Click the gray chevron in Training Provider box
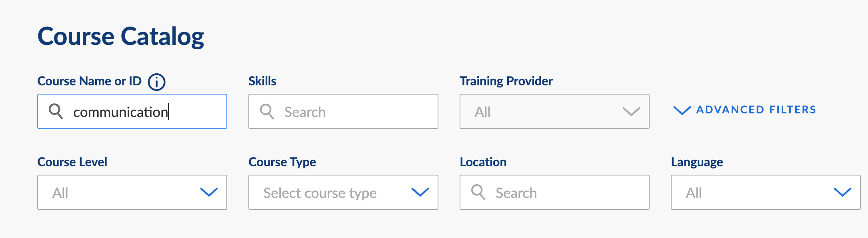The width and height of the screenshot is (868, 238). tap(631, 111)
